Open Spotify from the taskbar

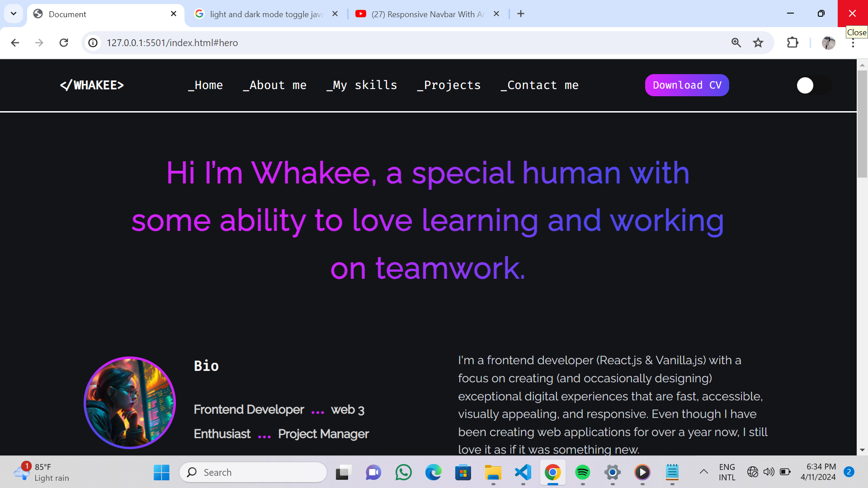pyautogui.click(x=583, y=472)
